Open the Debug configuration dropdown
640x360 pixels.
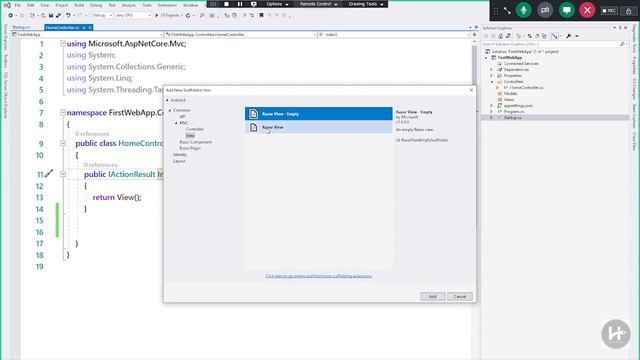(x=102, y=16)
